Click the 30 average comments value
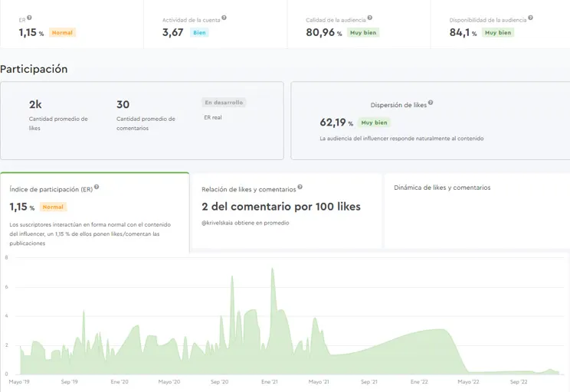 [x=123, y=105]
